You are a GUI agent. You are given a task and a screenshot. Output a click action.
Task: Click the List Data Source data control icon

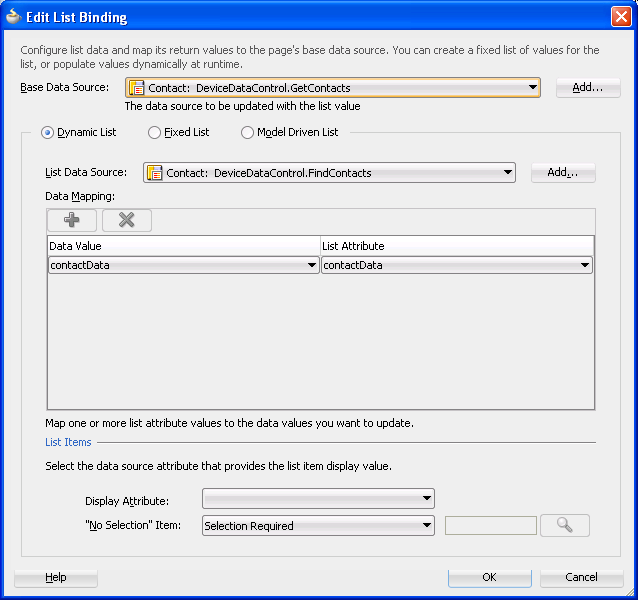(155, 173)
